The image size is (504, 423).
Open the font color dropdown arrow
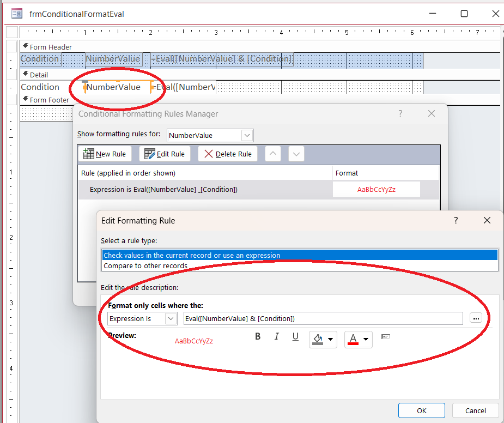tap(366, 340)
